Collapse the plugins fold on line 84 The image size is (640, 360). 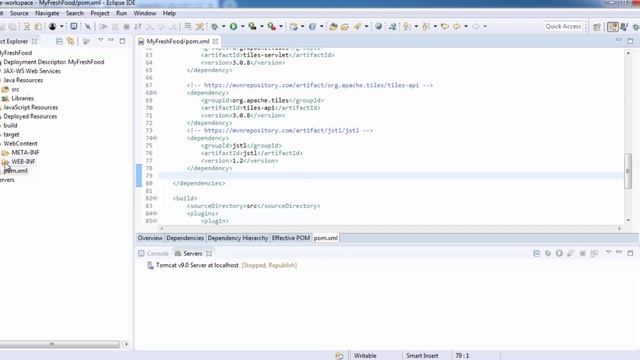click(x=155, y=213)
